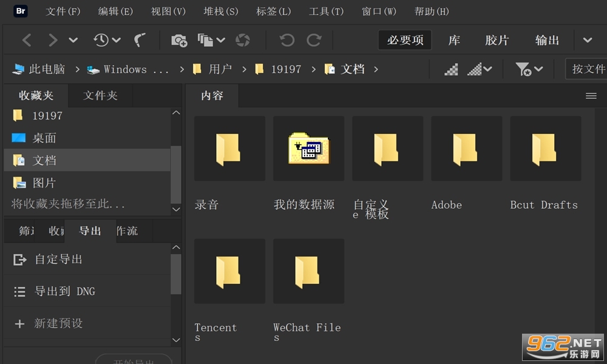Click 导出到 DNG preset
607x364 pixels.
tap(87, 291)
